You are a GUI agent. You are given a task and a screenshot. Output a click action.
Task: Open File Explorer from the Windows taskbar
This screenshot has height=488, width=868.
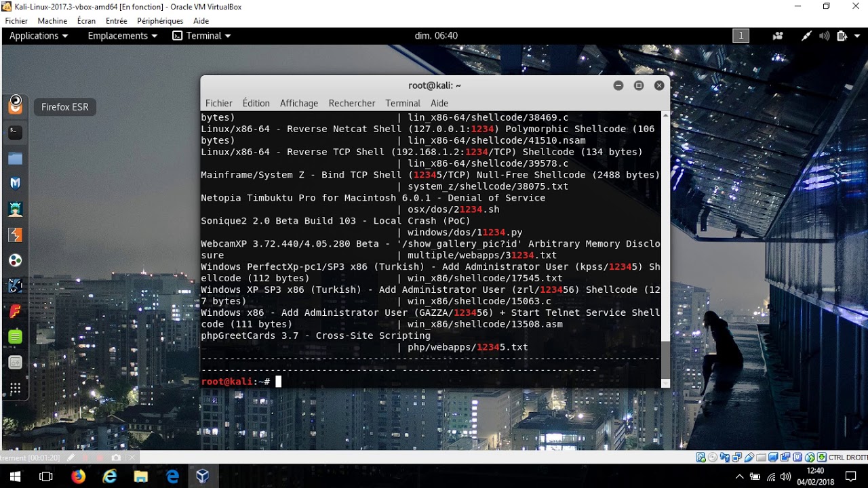(140, 476)
